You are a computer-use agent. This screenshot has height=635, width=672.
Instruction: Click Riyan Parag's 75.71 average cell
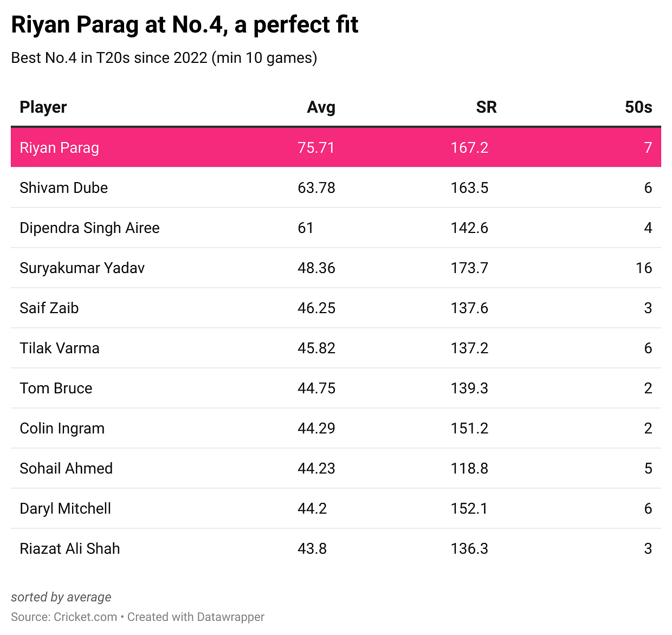pyautogui.click(x=316, y=148)
